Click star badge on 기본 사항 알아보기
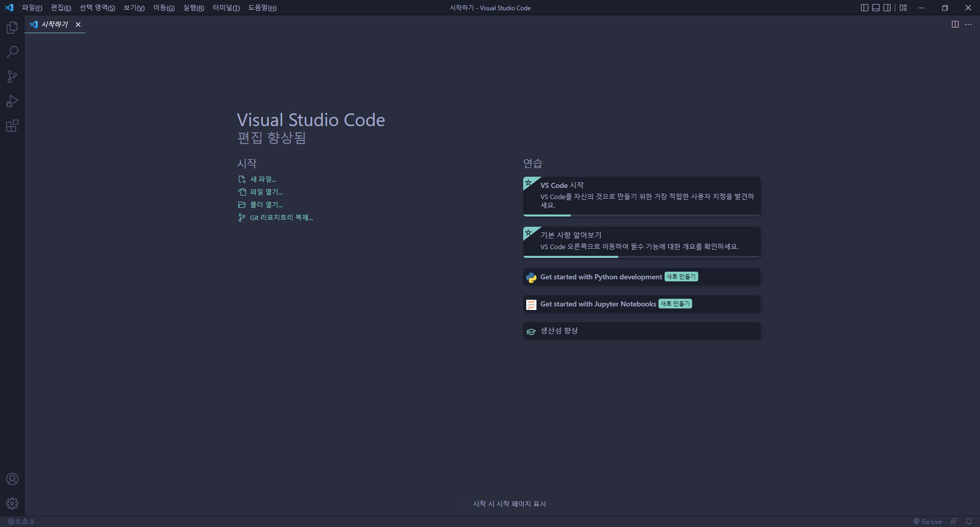Image resolution: width=980 pixels, height=527 pixels. (529, 233)
